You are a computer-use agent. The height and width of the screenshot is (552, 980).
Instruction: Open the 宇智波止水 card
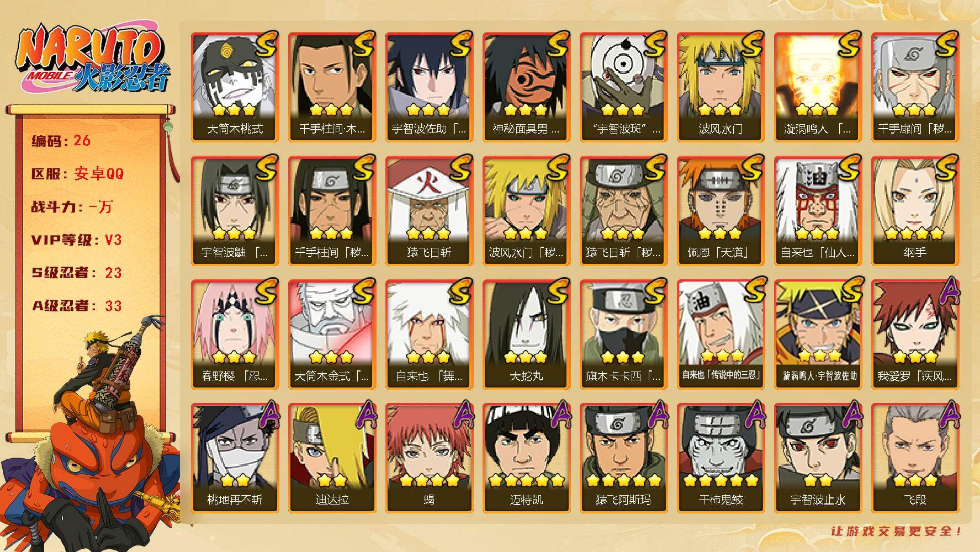818,458
